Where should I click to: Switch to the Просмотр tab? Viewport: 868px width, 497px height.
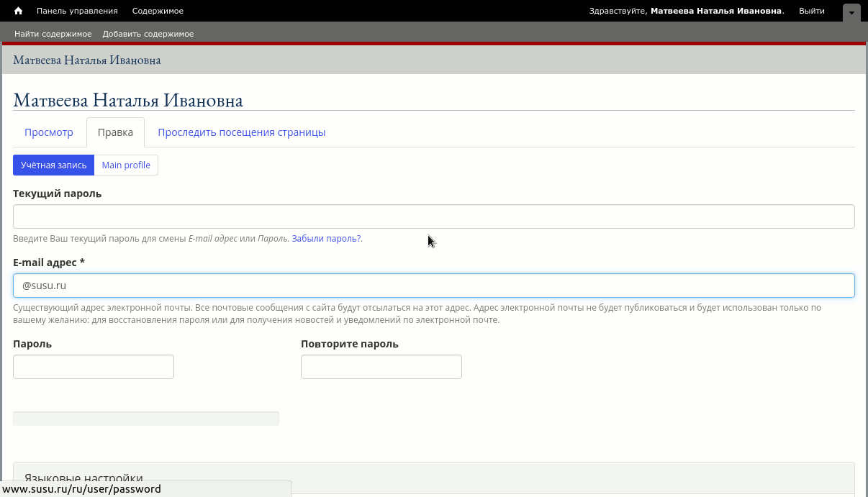(49, 132)
